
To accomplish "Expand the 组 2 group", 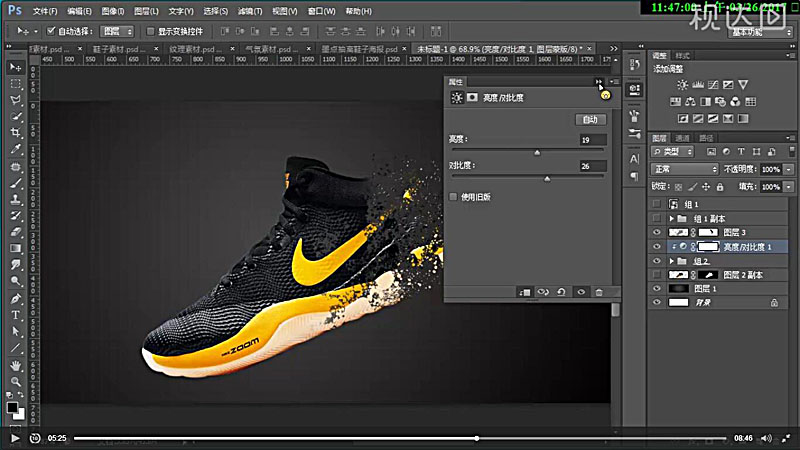I will point(672,261).
